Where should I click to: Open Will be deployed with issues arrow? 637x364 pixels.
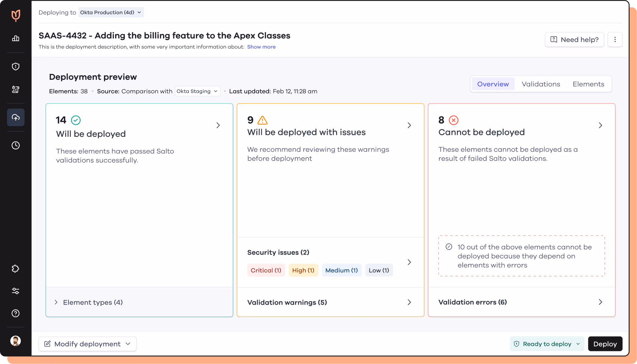(409, 125)
